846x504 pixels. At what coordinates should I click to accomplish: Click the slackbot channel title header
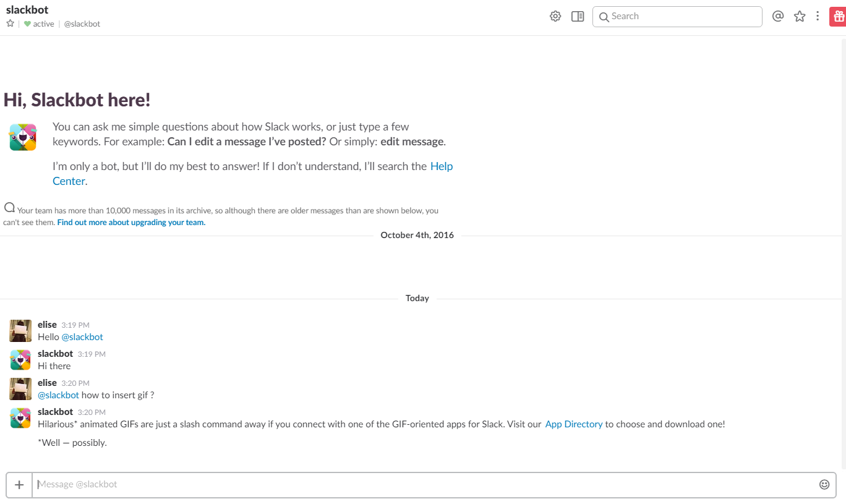[27, 10]
